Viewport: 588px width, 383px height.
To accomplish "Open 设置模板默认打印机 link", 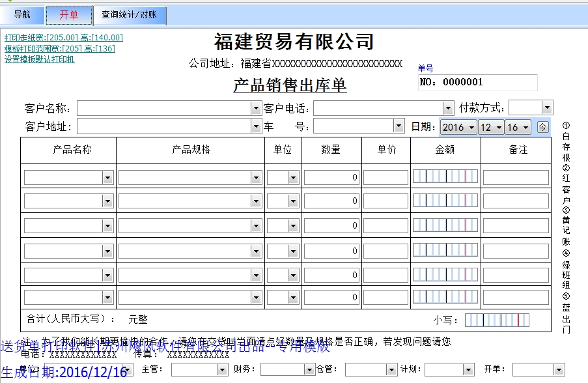I will tap(39, 59).
